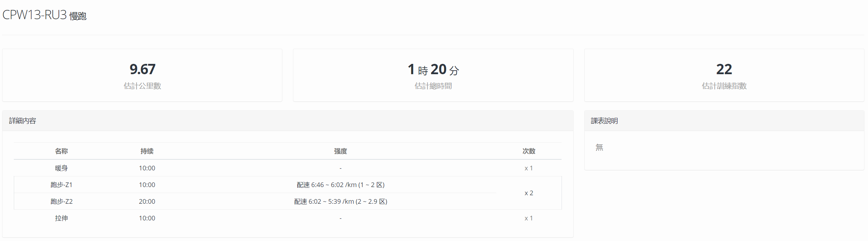The width and height of the screenshot is (868, 241).
Task: Select the 跑步-Z2 row name
Action: pos(61,202)
